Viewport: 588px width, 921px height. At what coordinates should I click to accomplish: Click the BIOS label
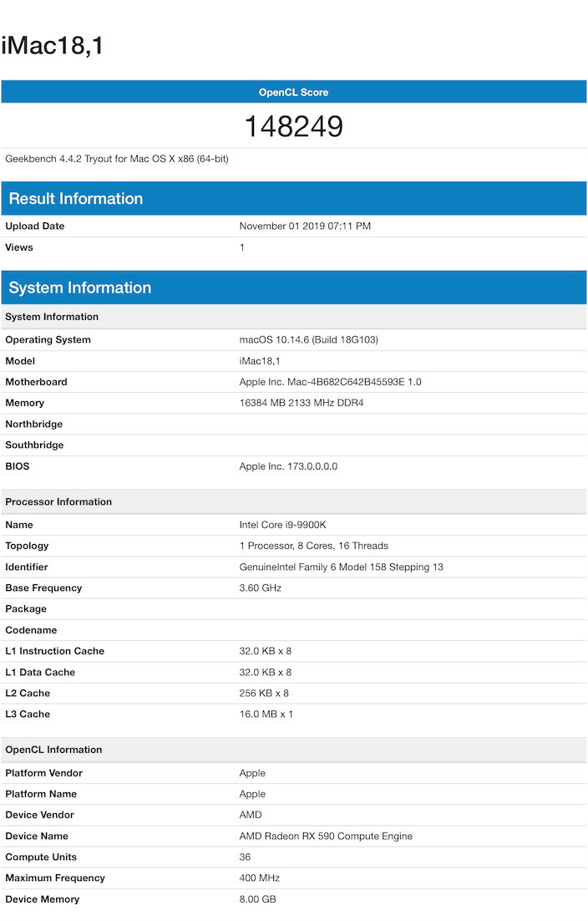17,466
